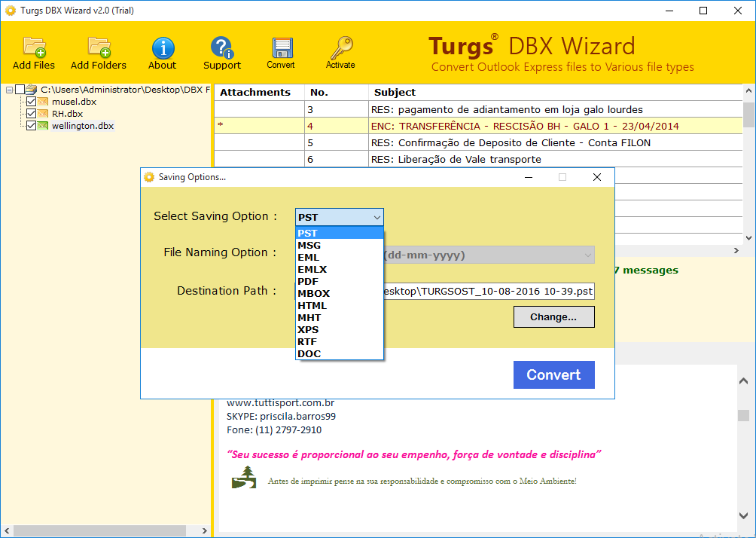Choose MHT from the saving options list
Viewport: 756px width, 538px height.
[340, 317]
